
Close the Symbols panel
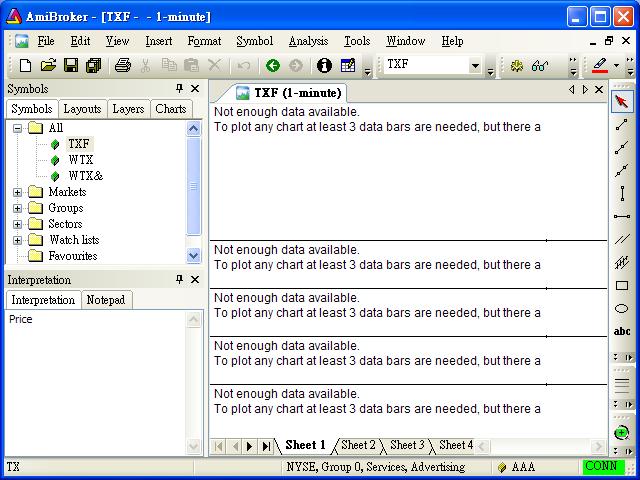pos(195,89)
